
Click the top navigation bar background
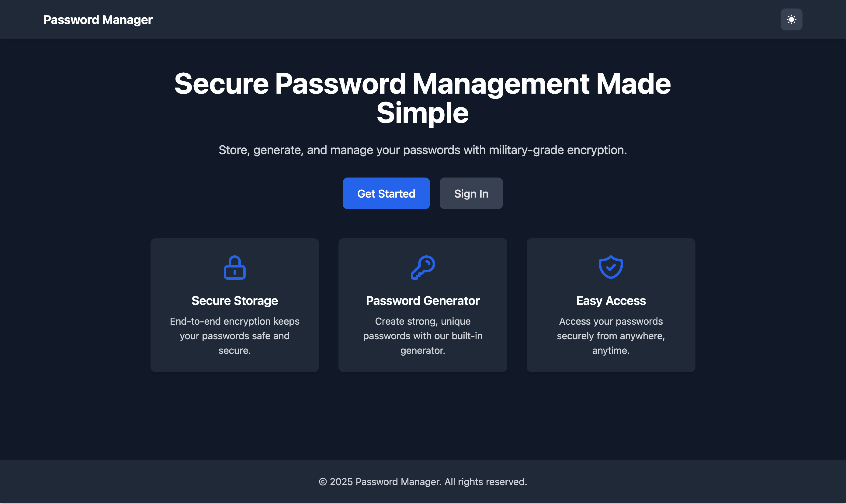tap(442, 19)
